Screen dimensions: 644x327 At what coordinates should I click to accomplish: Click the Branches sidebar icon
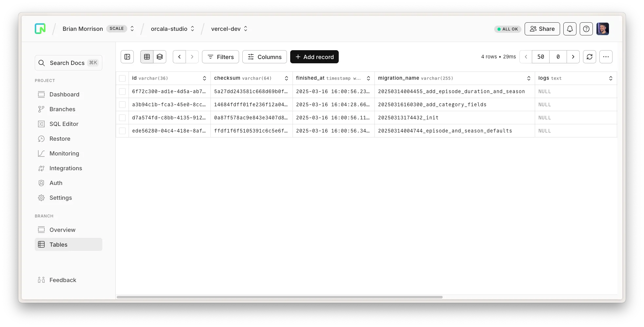click(x=41, y=109)
